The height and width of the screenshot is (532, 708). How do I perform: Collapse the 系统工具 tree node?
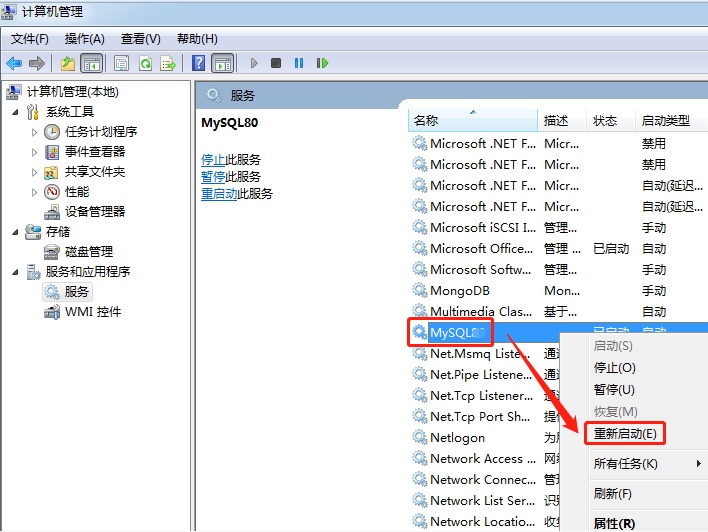16,112
